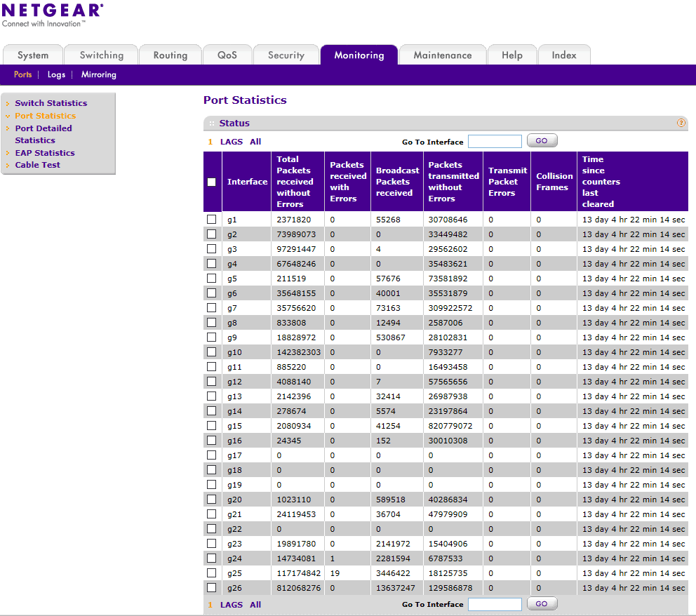Click the bottom GO button
Image resolution: width=696 pixels, height=616 pixels.
point(542,603)
